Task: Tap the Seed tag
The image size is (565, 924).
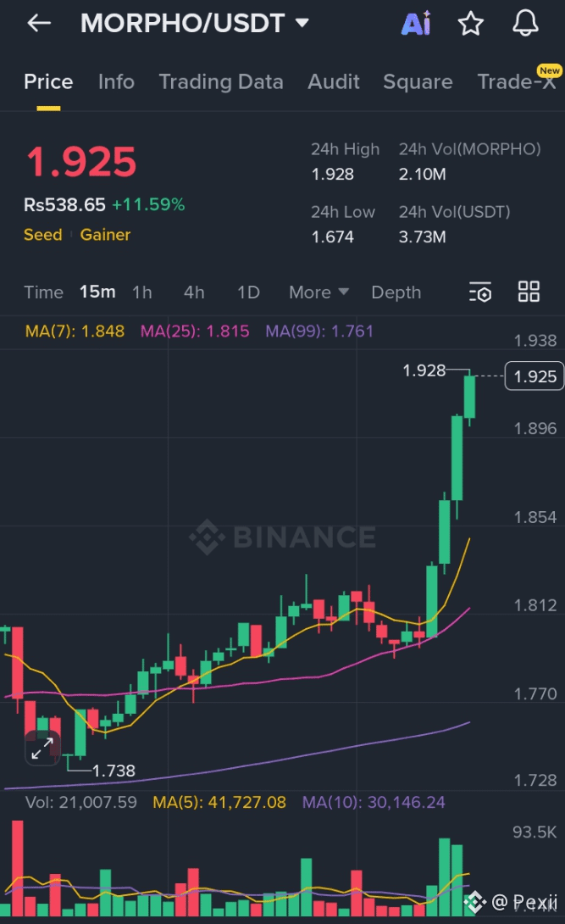Action: (x=43, y=235)
